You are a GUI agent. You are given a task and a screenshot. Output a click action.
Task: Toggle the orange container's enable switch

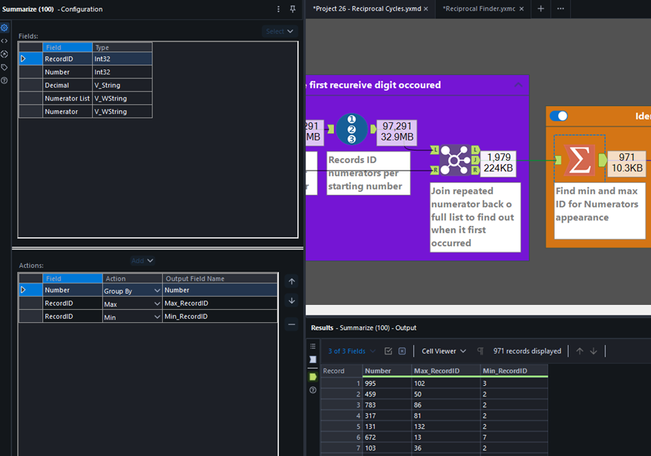pos(559,116)
